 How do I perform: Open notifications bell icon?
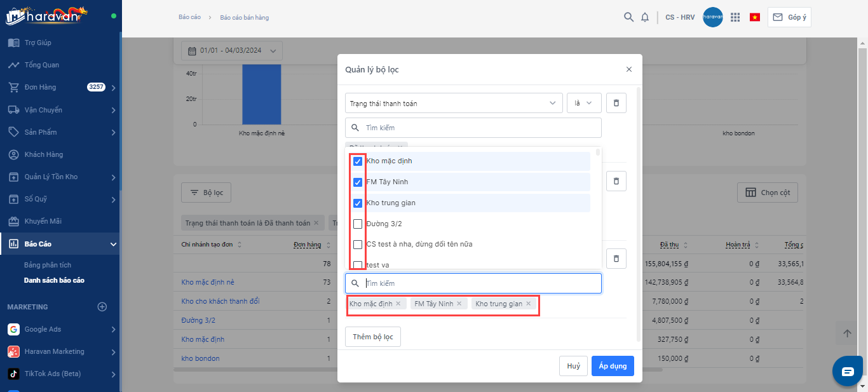pos(645,17)
